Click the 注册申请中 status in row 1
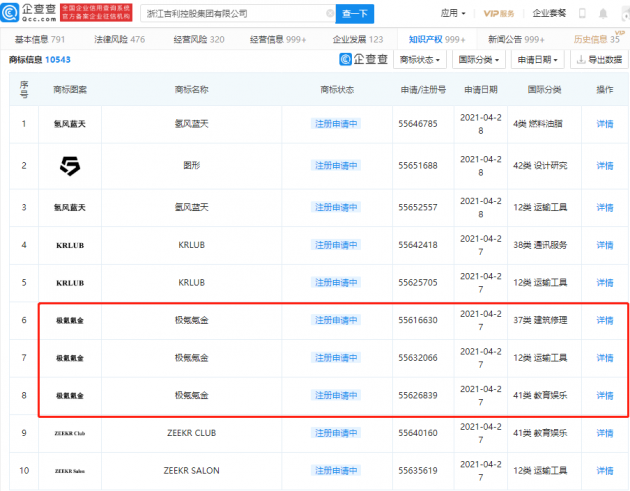Viewport: 630px width, 491px height. tap(336, 124)
